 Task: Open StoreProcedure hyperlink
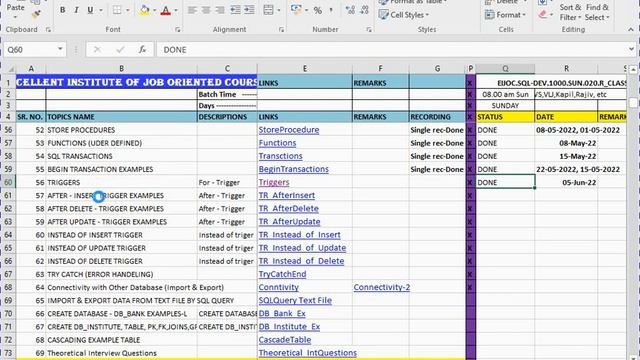coord(289,130)
